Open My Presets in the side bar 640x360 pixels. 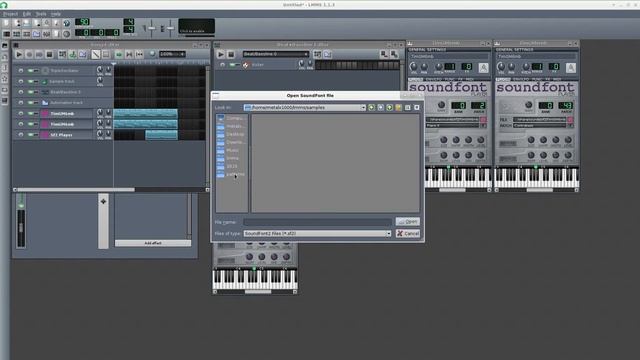tap(5, 79)
